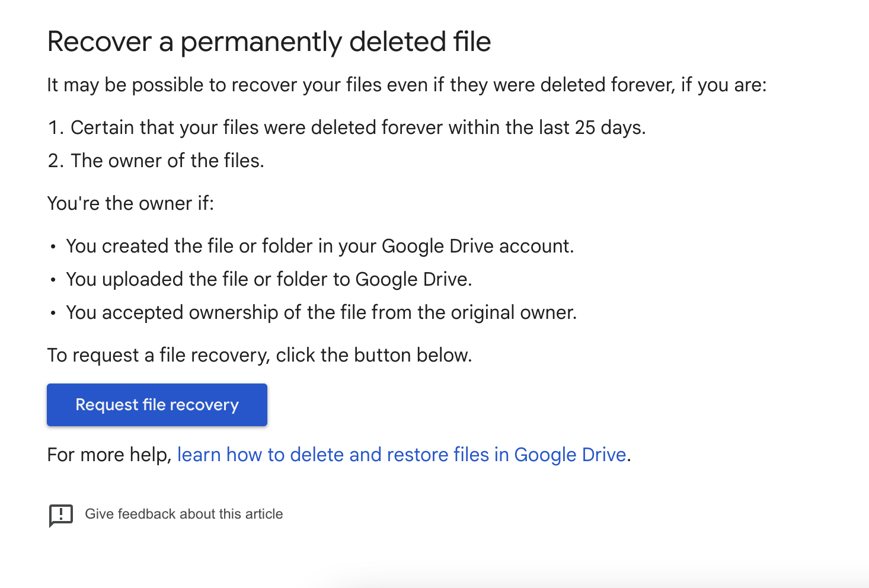Click 'The owner of the files' list item
Screen dimensions: 869x588
tap(167, 161)
